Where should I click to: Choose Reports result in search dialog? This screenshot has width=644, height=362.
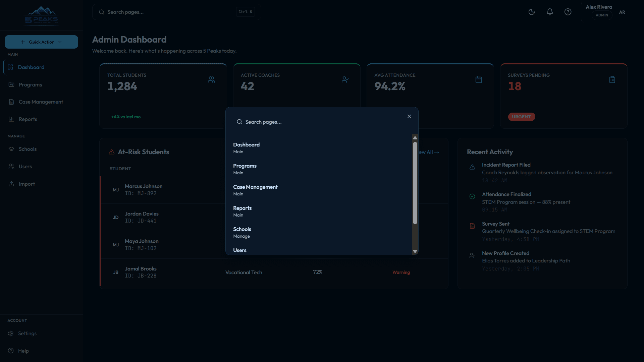[319, 211]
